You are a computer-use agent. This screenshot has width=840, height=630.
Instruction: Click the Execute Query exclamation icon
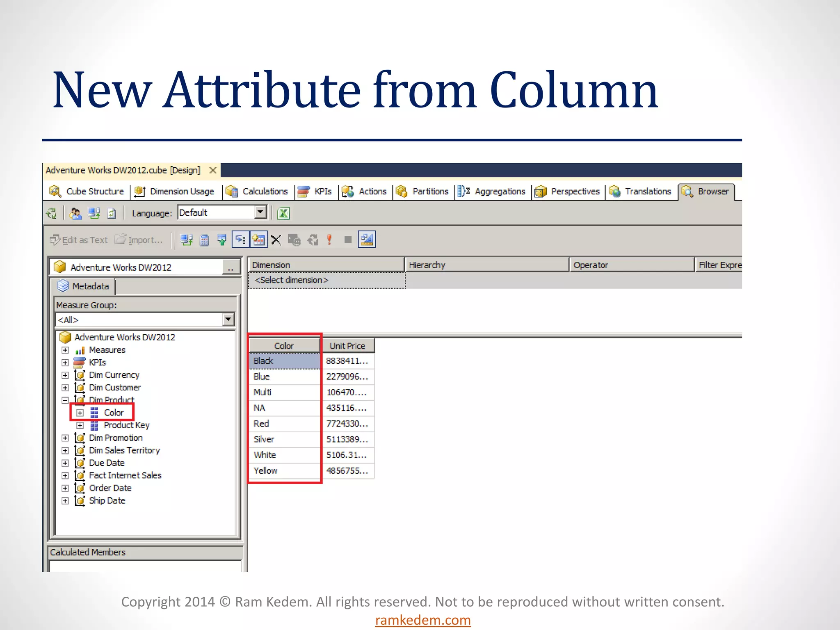[x=329, y=240]
